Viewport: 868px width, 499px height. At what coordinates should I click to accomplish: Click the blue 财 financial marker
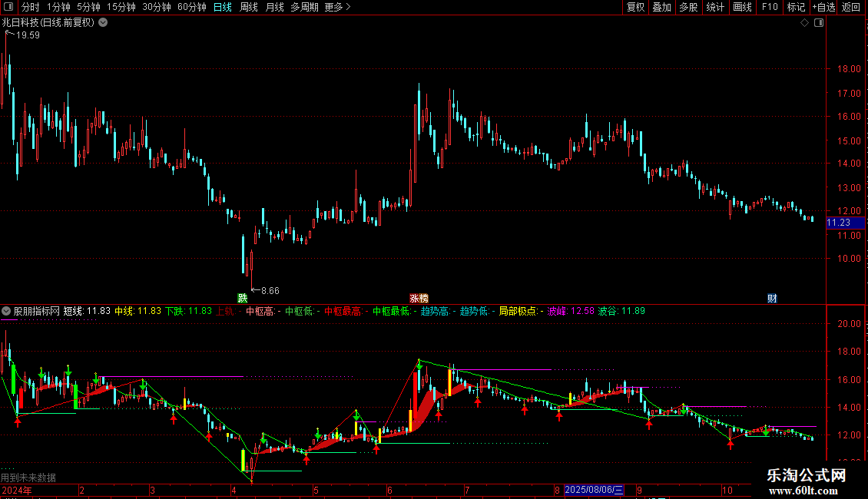click(x=772, y=298)
